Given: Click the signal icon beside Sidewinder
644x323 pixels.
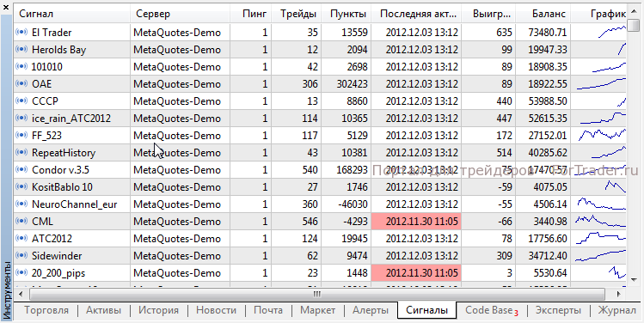Looking at the screenshot, I should (x=21, y=256).
